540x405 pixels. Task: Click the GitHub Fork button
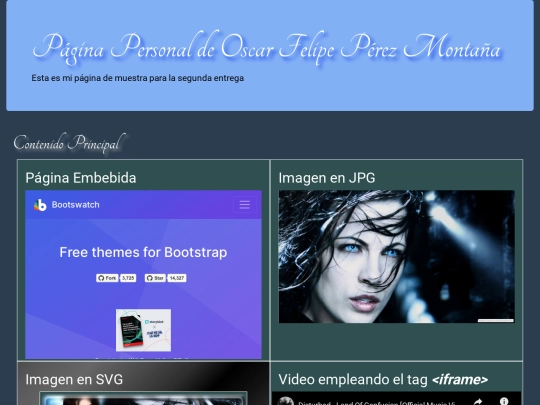(107, 278)
